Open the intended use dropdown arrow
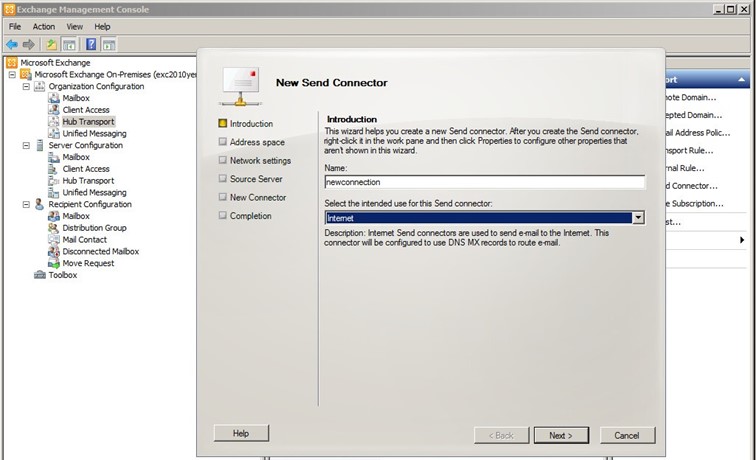The width and height of the screenshot is (756, 460). point(638,218)
